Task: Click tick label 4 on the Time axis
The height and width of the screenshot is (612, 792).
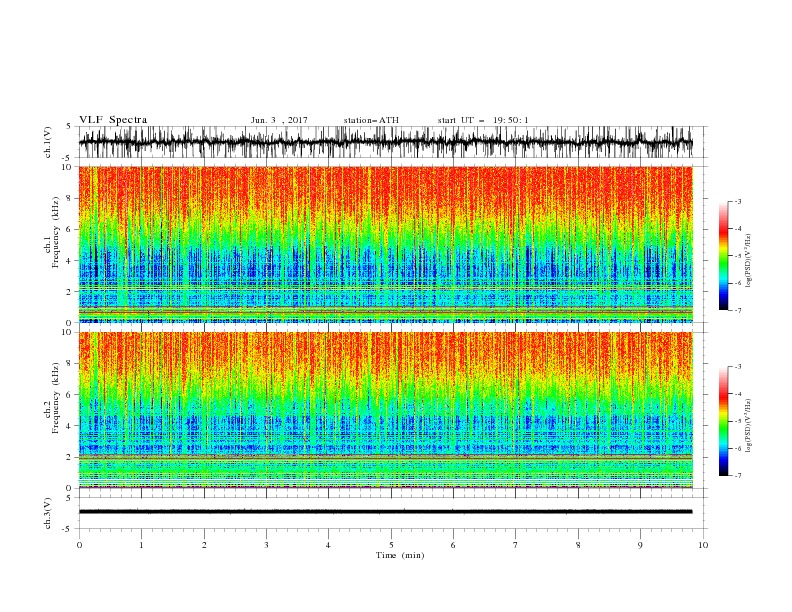Action: pos(328,545)
